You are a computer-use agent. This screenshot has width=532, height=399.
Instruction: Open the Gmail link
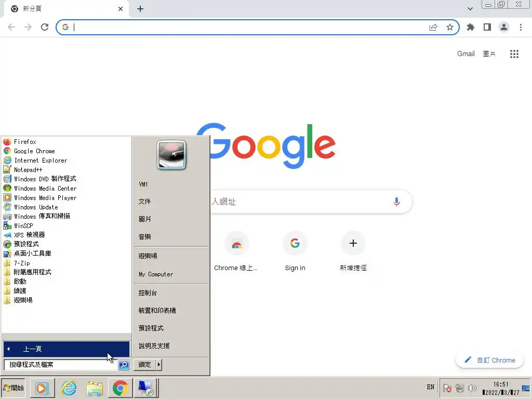tap(465, 54)
